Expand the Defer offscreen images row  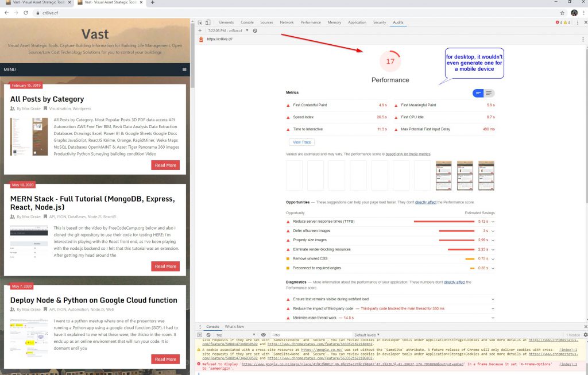[x=493, y=231]
